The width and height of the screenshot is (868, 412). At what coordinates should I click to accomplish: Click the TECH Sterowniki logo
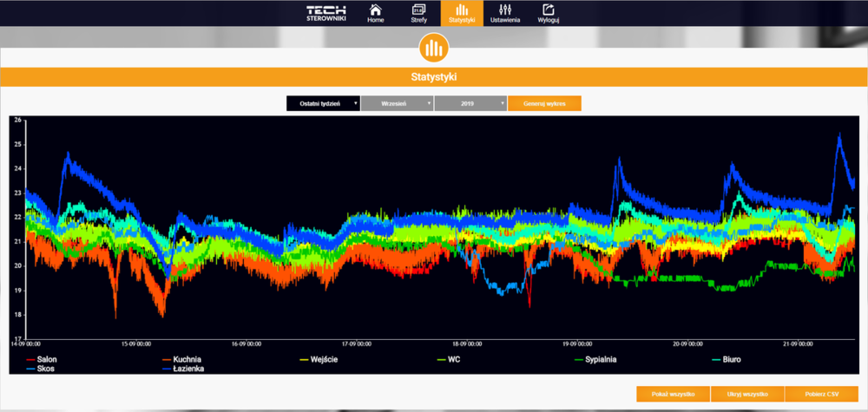(325, 13)
